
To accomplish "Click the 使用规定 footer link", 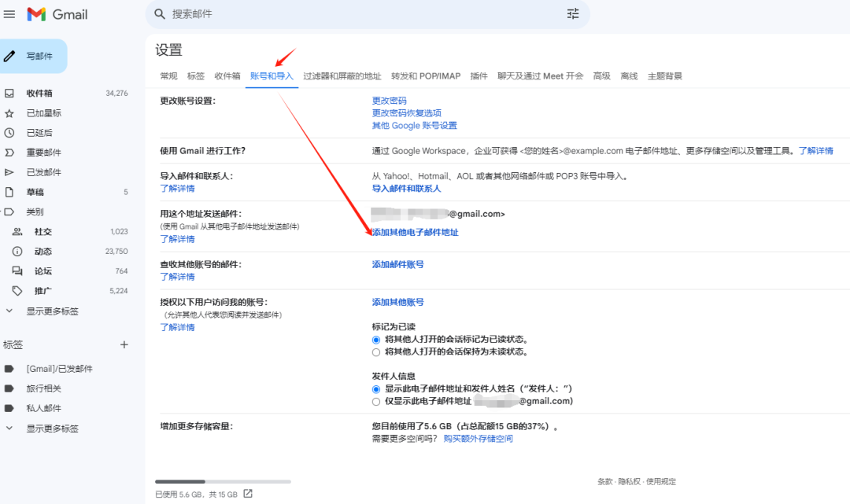I will coord(661,482).
